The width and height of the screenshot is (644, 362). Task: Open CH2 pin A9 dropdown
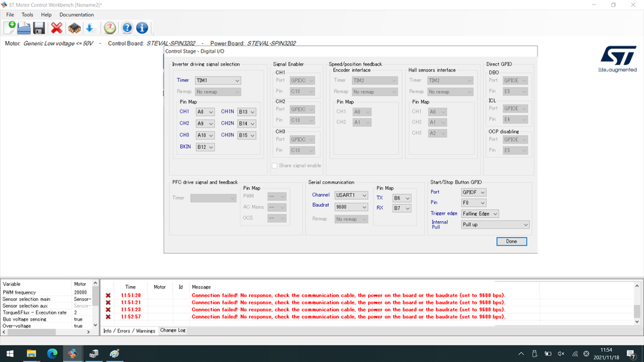click(205, 124)
